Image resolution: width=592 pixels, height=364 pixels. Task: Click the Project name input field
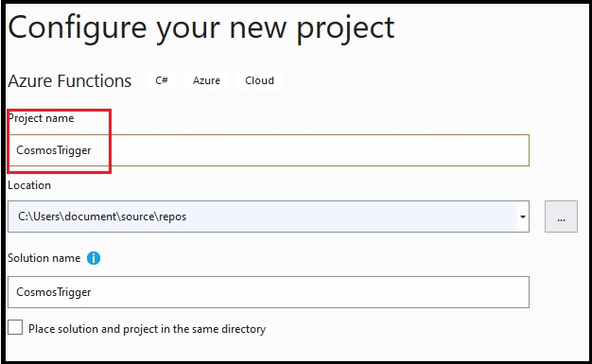(x=269, y=150)
